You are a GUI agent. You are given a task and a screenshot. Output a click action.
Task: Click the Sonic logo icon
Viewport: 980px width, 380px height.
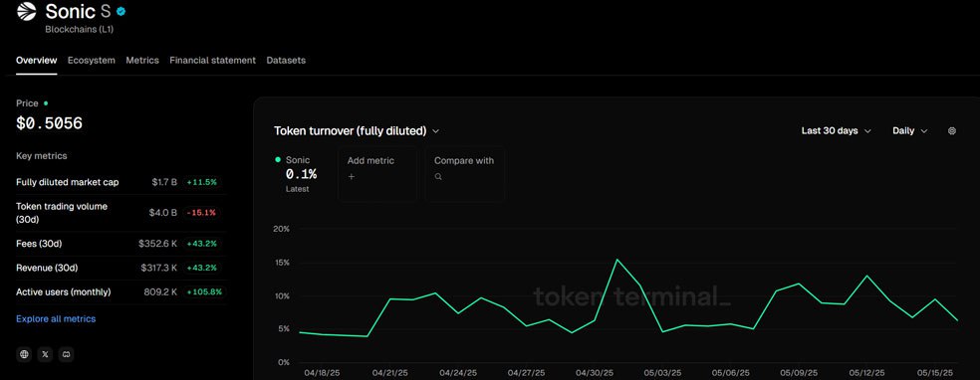click(x=26, y=11)
